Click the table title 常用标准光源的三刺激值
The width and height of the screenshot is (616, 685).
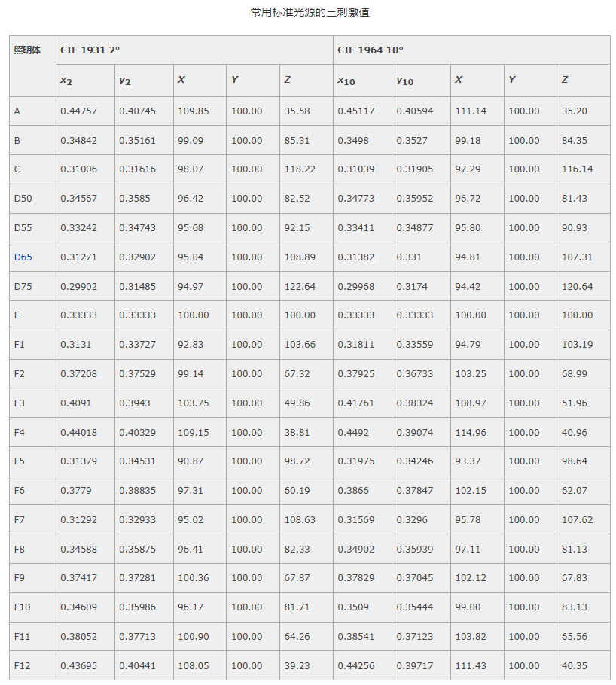point(310,12)
